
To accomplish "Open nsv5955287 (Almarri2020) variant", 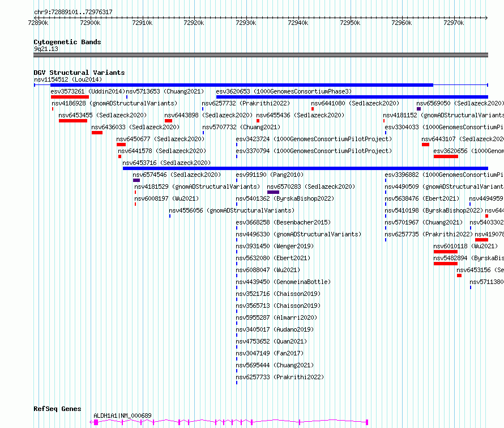I will pos(276,317).
